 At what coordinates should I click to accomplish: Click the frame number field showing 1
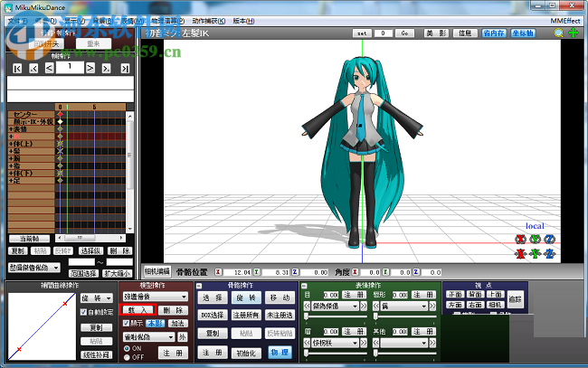pyautogui.click(x=70, y=68)
